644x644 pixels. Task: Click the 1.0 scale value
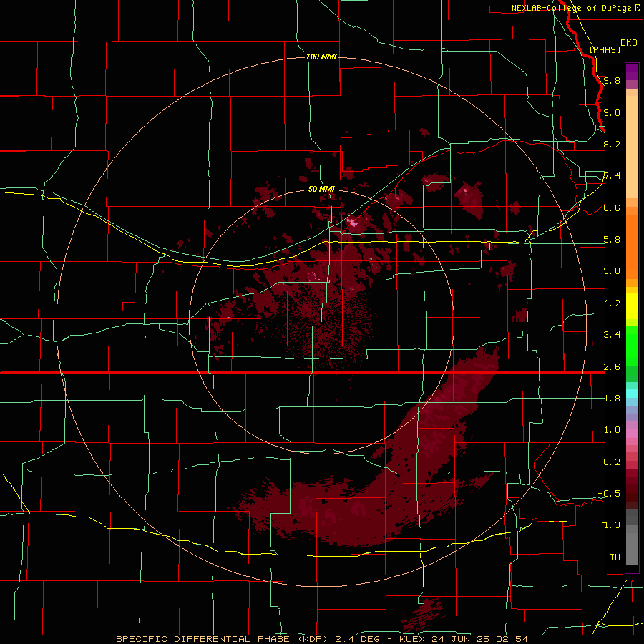click(612, 430)
